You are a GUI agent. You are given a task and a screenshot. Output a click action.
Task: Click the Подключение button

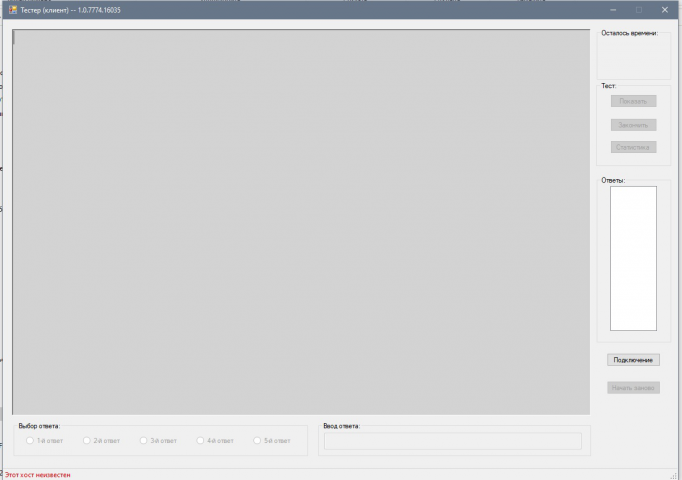point(633,360)
